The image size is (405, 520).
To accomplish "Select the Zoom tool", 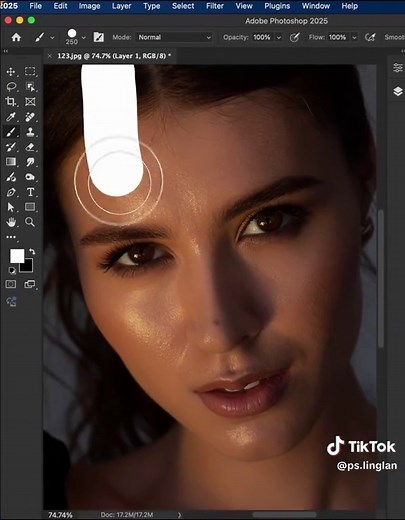I will pyautogui.click(x=30, y=222).
